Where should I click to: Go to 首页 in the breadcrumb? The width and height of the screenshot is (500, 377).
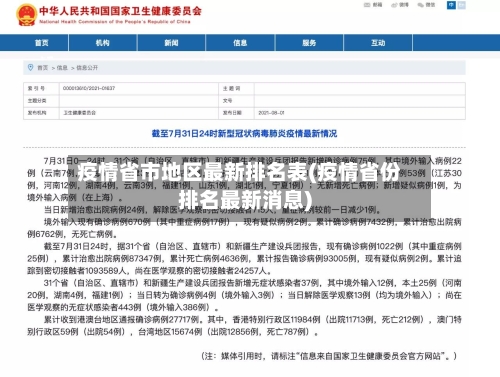click(x=43, y=68)
